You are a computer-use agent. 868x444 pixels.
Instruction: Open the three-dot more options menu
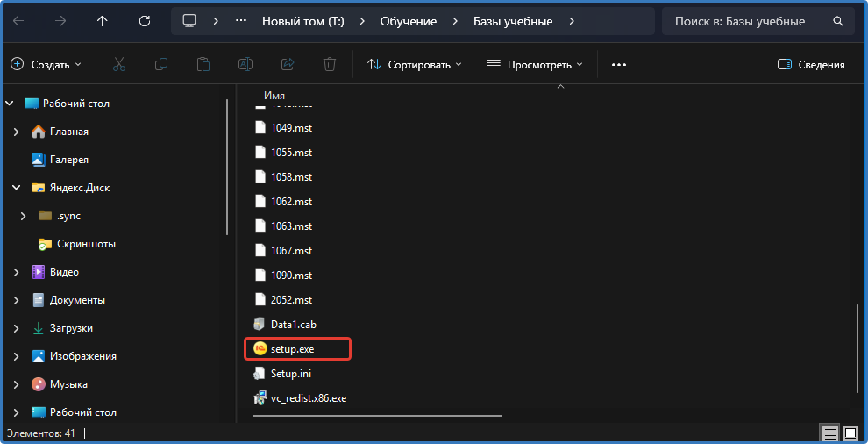[619, 64]
